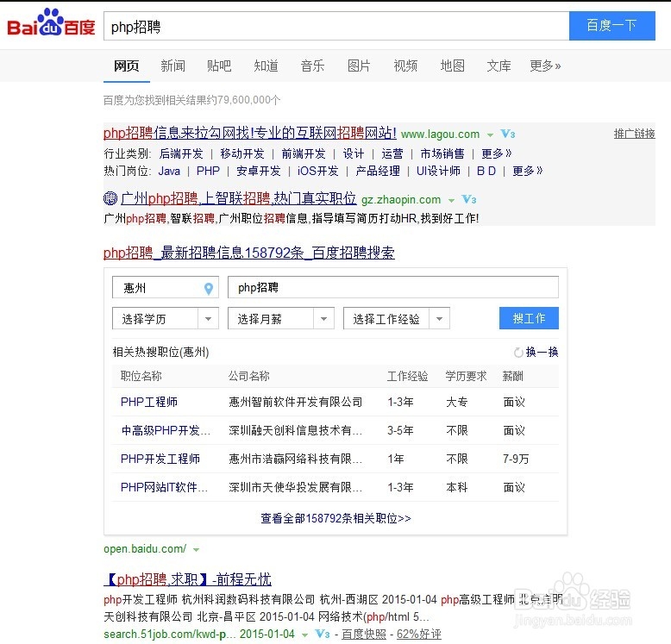Click the 后端开发 industry link
Screen dimensions: 671x644
pyautogui.click(x=181, y=153)
